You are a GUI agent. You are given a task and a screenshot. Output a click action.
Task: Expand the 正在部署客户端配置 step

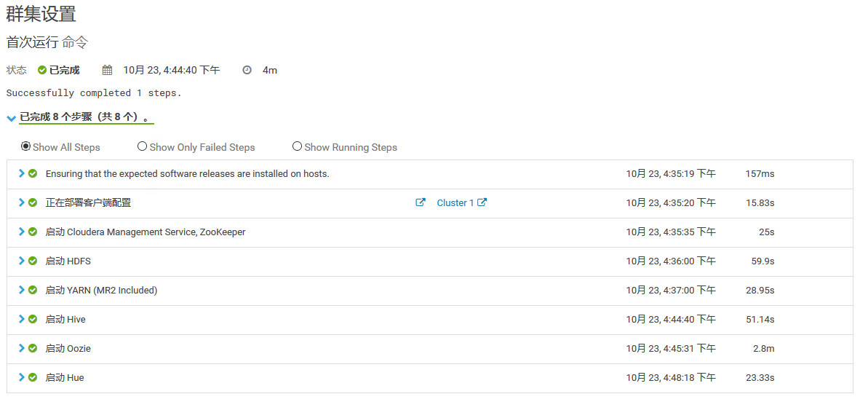pyautogui.click(x=22, y=202)
